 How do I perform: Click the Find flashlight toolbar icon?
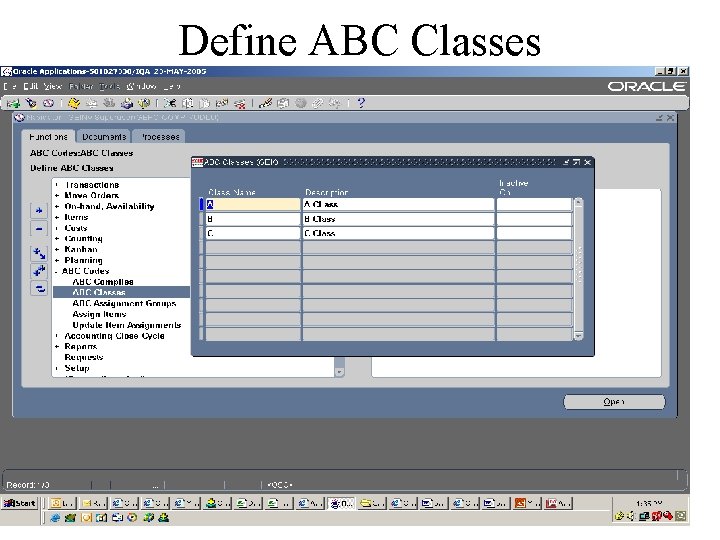pos(31,103)
